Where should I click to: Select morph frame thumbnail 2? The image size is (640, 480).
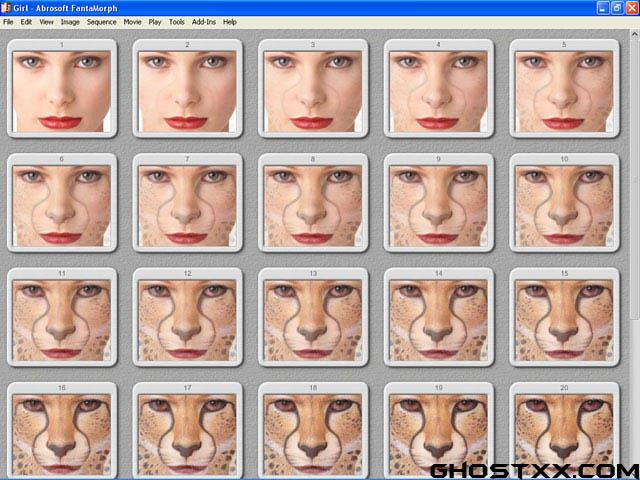pyautogui.click(x=188, y=89)
